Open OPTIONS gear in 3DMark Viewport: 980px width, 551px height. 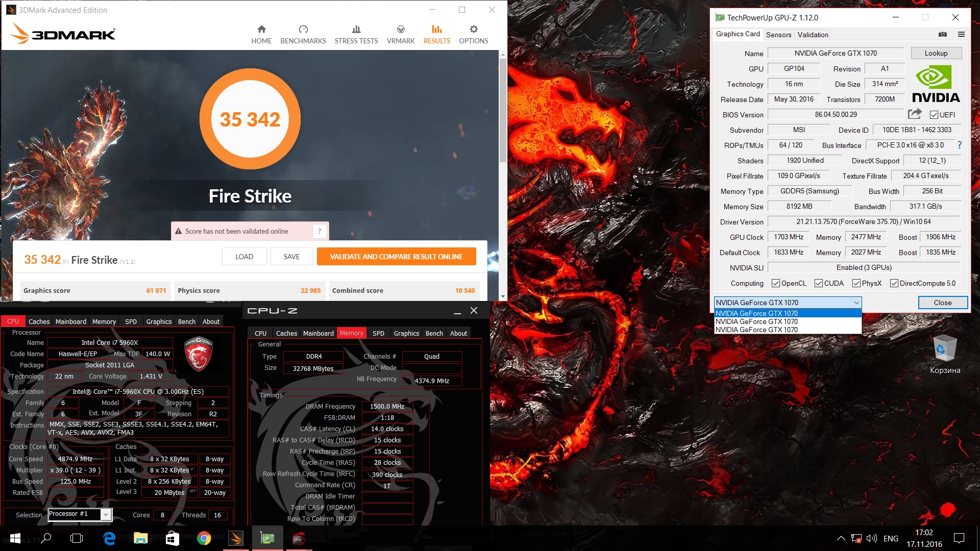coord(474,35)
